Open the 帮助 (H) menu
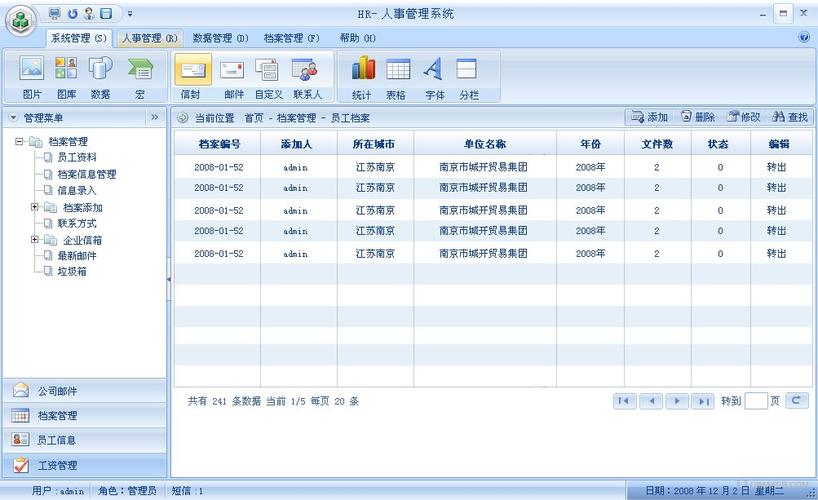This screenshot has width=818, height=500. click(357, 38)
